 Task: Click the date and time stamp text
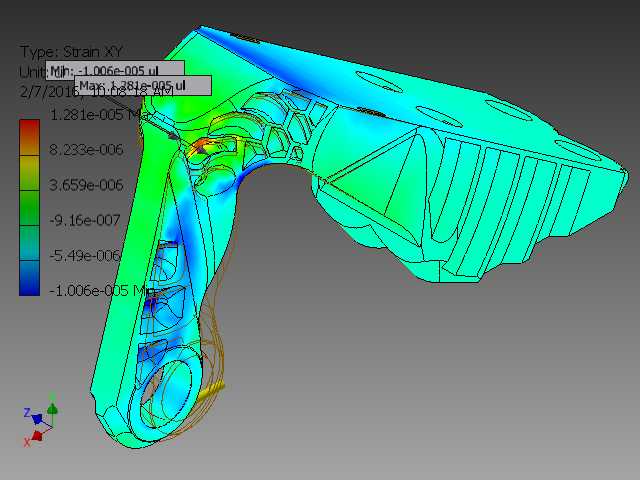97,91
